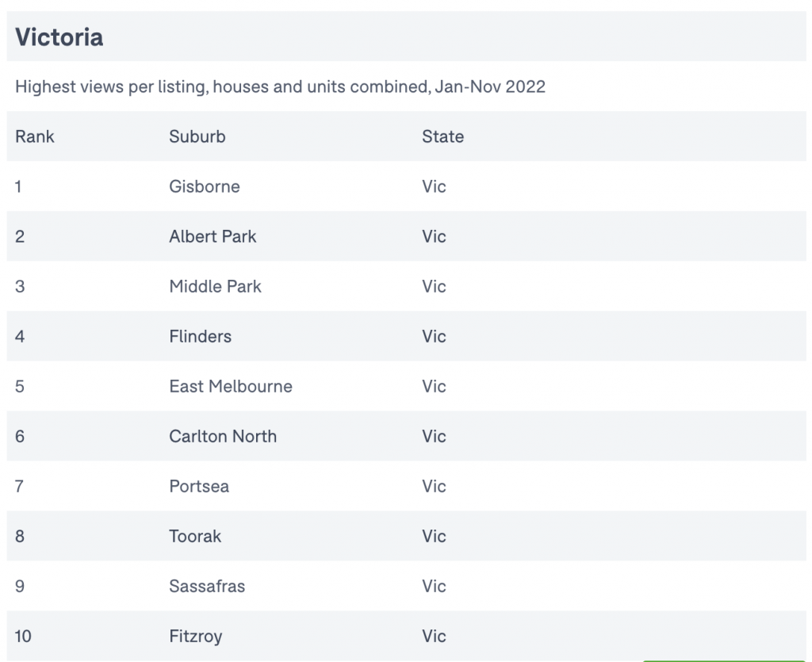Click rank number 5 cell
This screenshot has width=812, height=662.
(20, 386)
